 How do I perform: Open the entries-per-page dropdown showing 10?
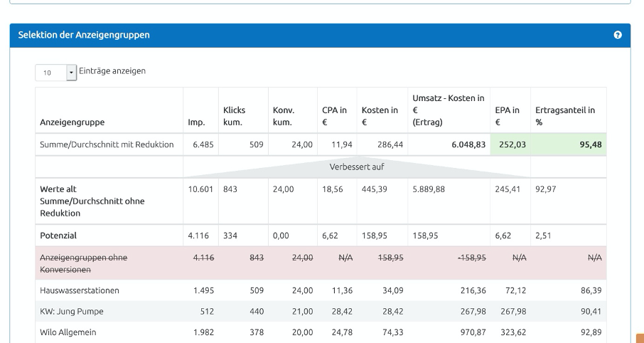(55, 73)
